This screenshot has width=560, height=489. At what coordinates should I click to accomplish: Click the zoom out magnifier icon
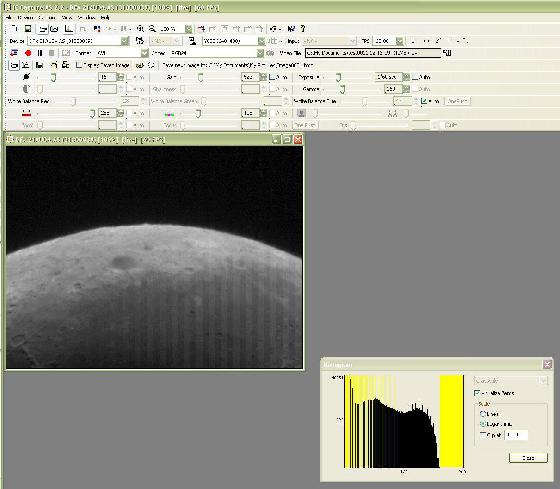[152, 29]
